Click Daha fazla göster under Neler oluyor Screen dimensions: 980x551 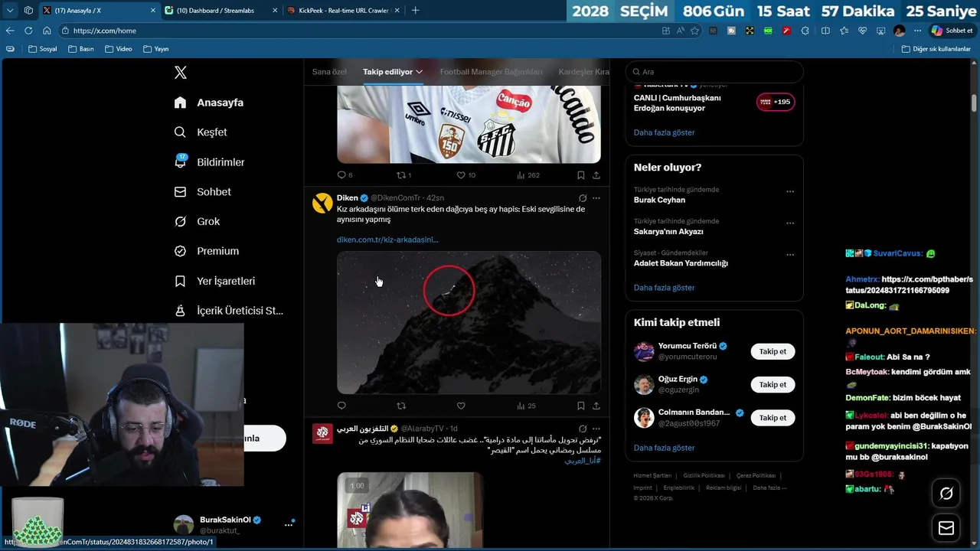tap(664, 288)
